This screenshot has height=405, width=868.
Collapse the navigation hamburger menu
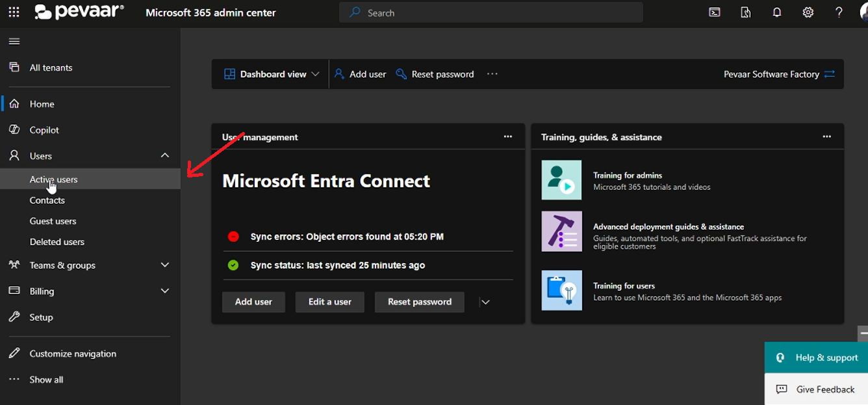(14, 42)
